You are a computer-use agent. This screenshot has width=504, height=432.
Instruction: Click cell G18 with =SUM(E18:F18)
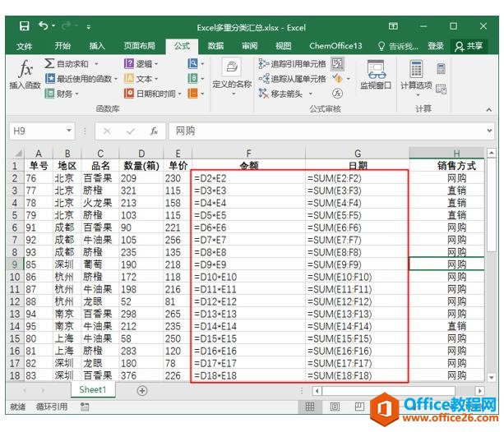pos(357,375)
